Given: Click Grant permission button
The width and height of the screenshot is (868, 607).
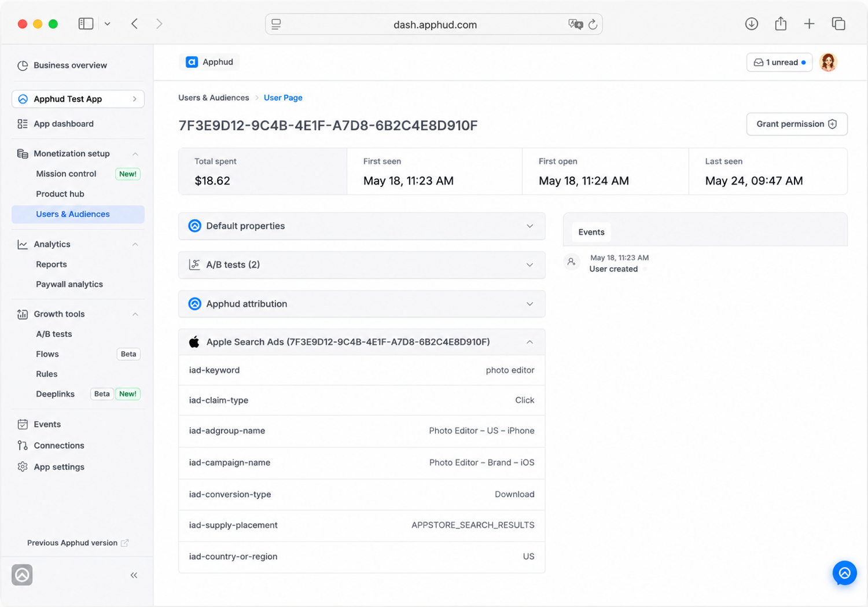Looking at the screenshot, I should click(x=797, y=124).
